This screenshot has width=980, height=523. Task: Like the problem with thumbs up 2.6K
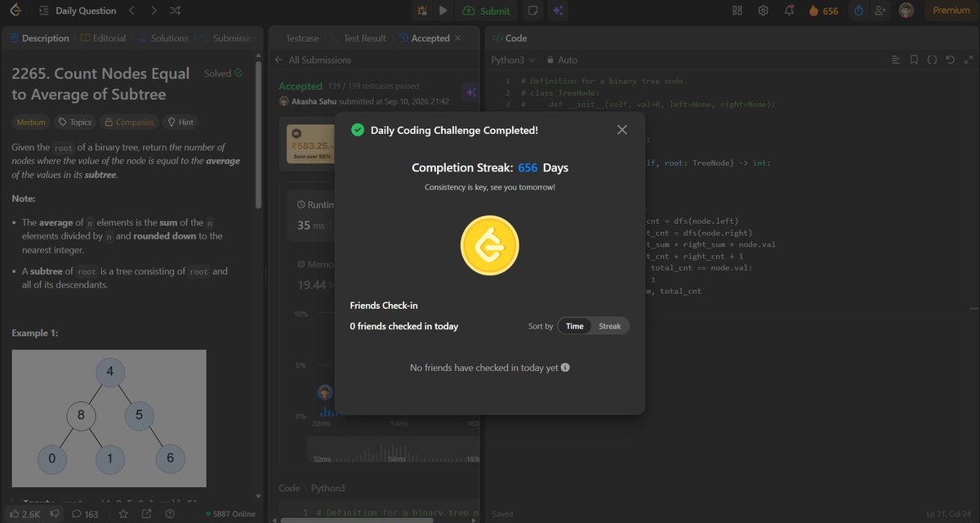24,514
